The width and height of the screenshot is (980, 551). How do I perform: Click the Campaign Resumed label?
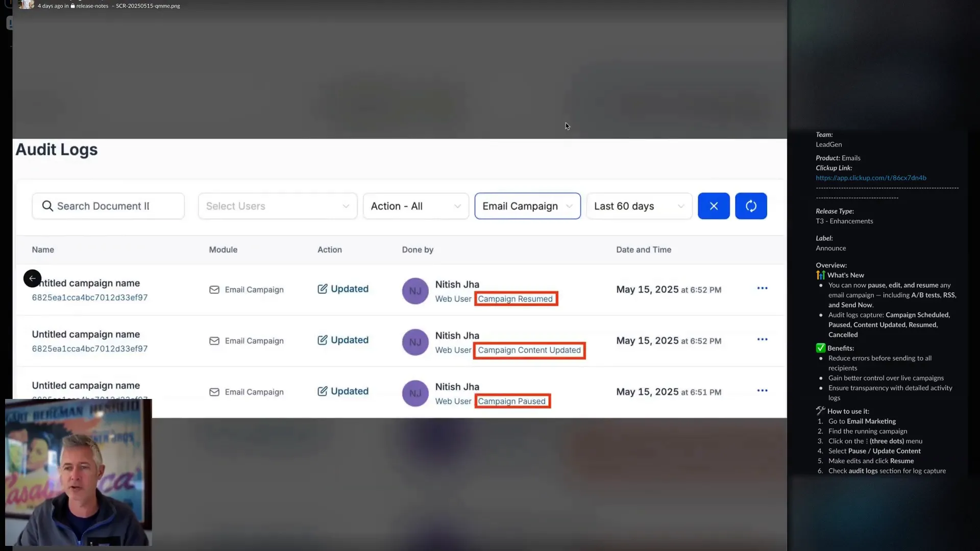[516, 299]
